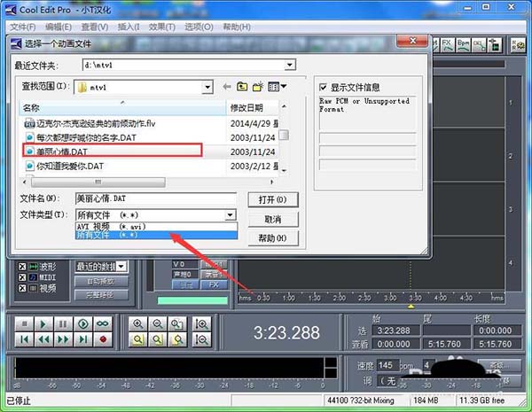The width and height of the screenshot is (532, 412).
Task: Expand the 最近文件夹 dropdown
Action: click(x=289, y=65)
